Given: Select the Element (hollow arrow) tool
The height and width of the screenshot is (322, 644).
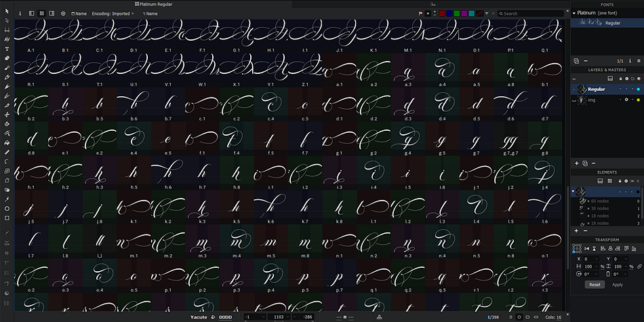Looking at the screenshot, I should tap(7, 20).
